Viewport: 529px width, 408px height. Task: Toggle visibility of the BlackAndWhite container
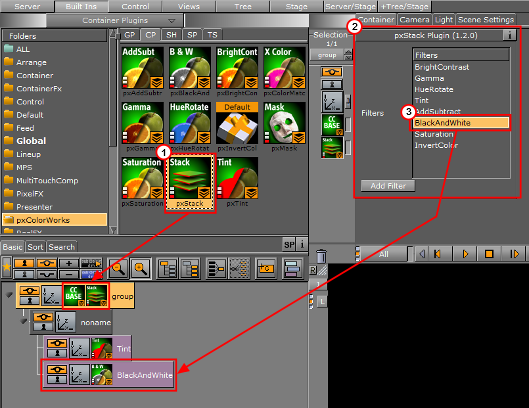click(57, 370)
